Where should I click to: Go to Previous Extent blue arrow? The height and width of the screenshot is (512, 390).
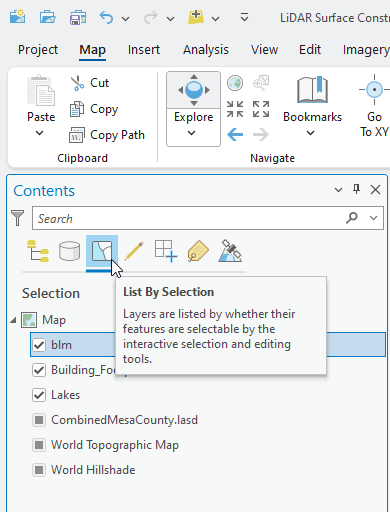tap(235, 135)
